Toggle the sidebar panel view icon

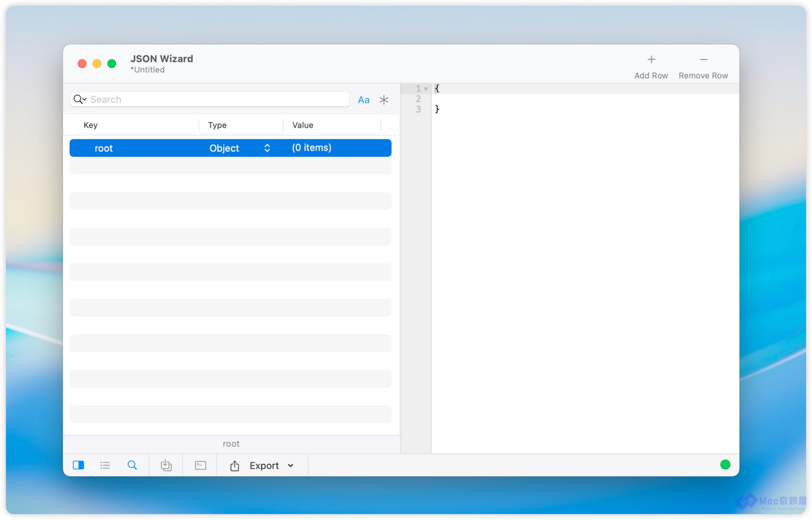click(78, 465)
